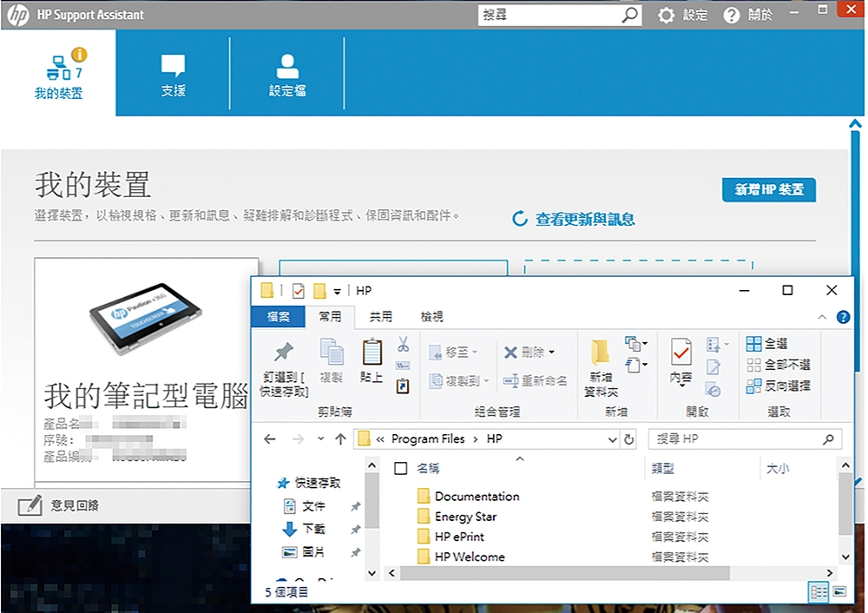Expand the address bar history dropdown
This screenshot has height=613, width=868.
tap(612, 439)
